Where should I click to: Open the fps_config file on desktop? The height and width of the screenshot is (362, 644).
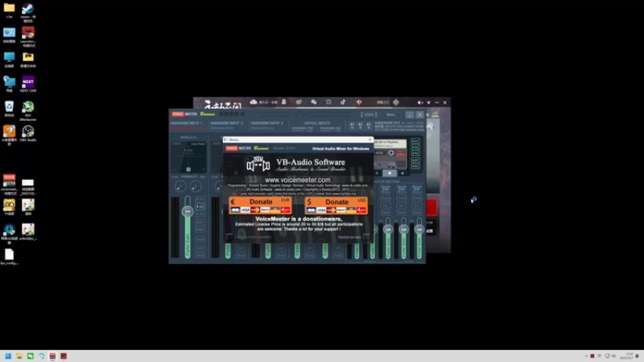(x=9, y=257)
